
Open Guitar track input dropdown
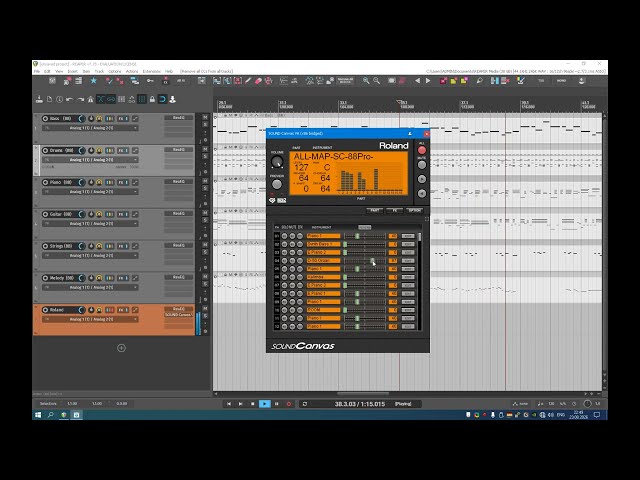tap(90, 224)
